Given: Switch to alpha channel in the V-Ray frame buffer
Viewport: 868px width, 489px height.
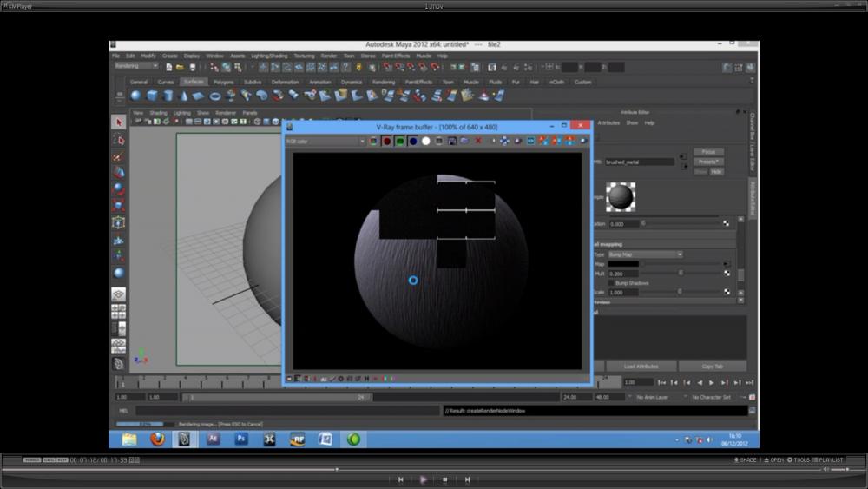Looking at the screenshot, I should point(425,142).
